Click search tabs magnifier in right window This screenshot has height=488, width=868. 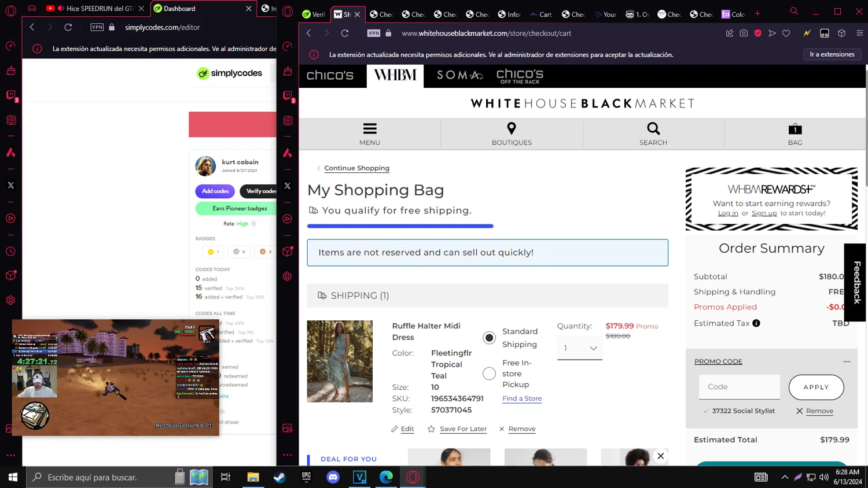point(794,12)
